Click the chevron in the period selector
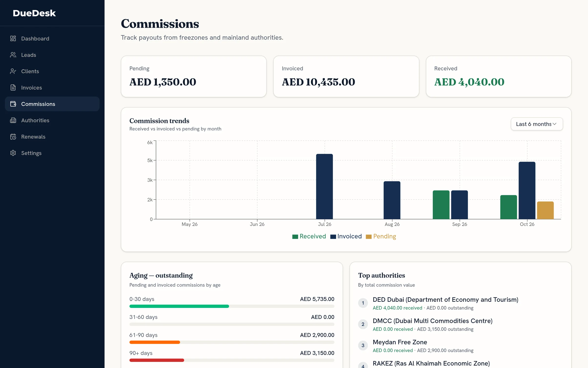The image size is (588, 368). [x=554, y=124]
